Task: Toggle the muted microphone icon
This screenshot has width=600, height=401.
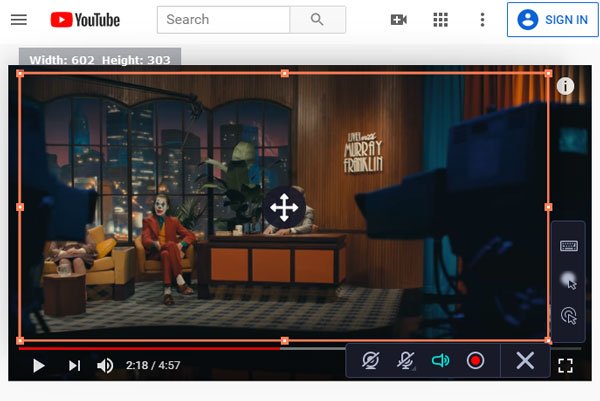Action: (406, 360)
